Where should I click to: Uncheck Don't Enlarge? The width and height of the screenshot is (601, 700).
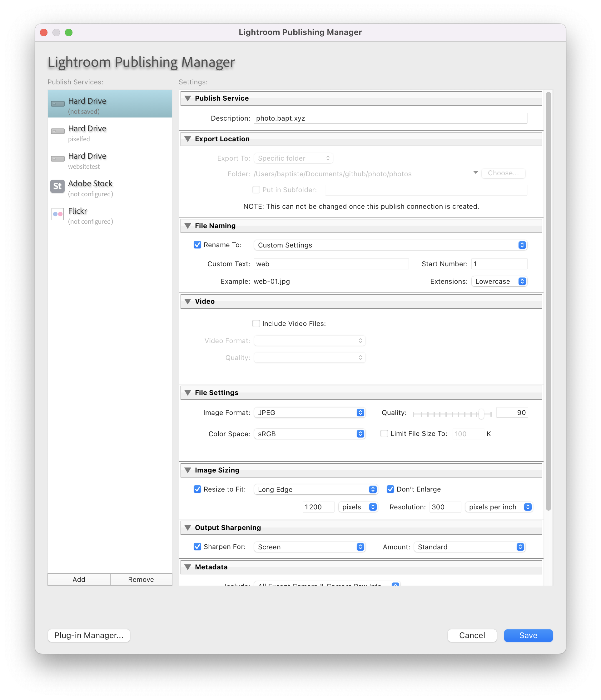(390, 489)
